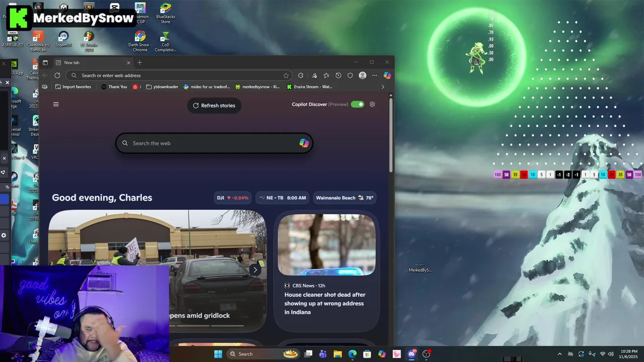Open the taskbar volume icon

[611, 354]
